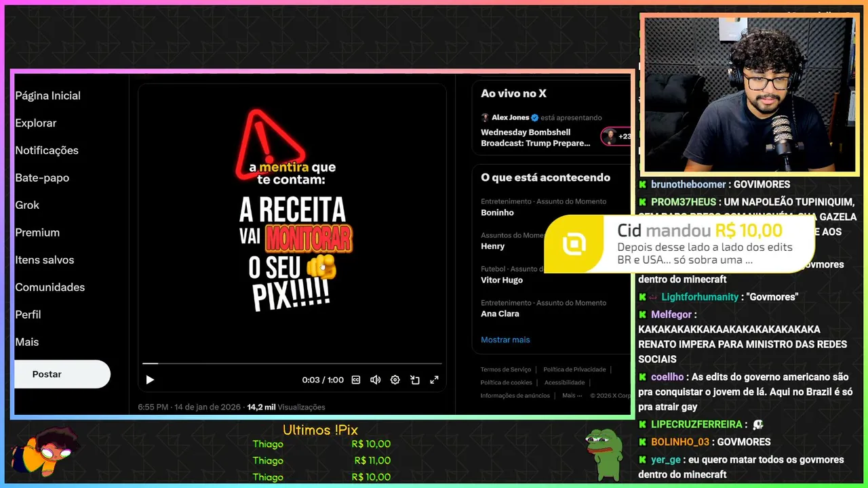Viewport: 868px width, 488px height.
Task: Expand video to fullscreen
Action: [x=435, y=380]
